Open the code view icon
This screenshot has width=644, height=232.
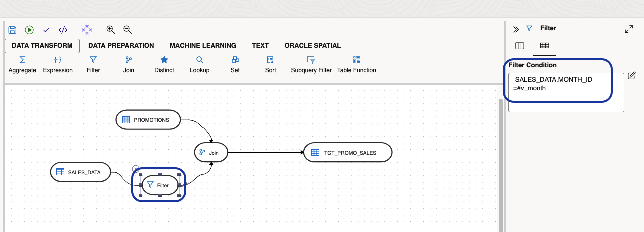click(63, 30)
